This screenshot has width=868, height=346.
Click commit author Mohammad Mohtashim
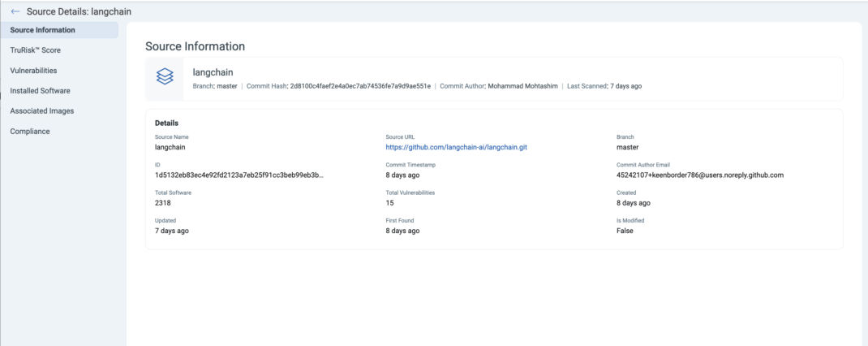tap(522, 86)
